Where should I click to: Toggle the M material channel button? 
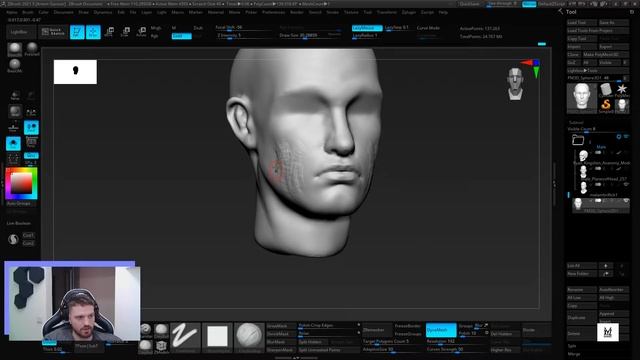point(174,28)
